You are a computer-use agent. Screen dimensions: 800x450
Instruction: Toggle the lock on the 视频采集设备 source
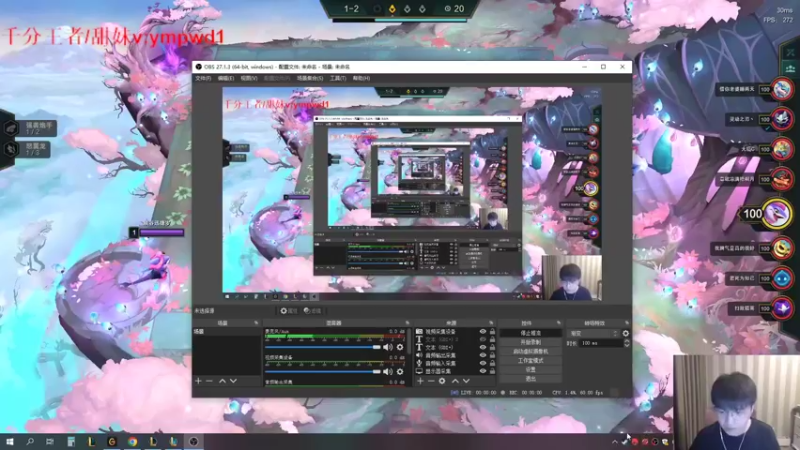[x=492, y=332]
